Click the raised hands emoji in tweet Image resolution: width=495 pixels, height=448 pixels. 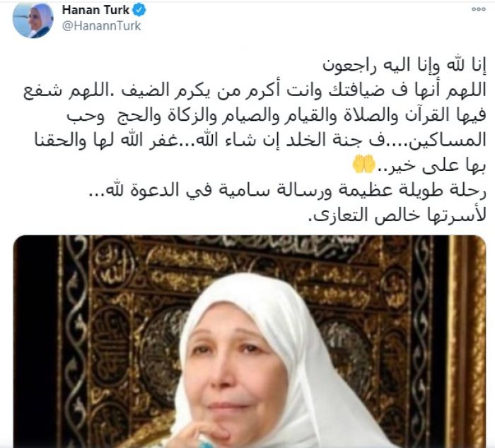[363, 165]
